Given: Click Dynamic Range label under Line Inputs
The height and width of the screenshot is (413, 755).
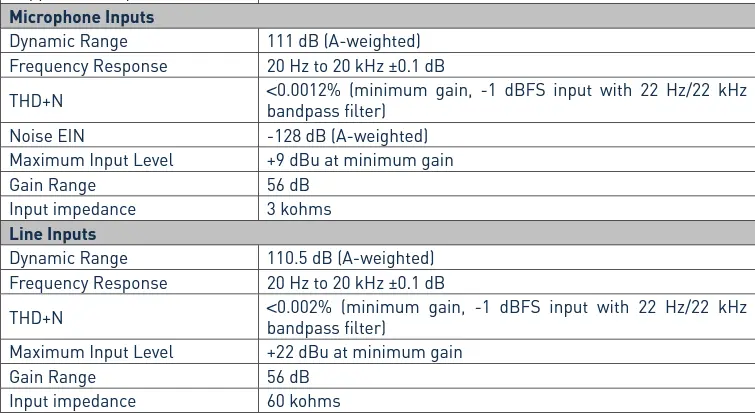Looking at the screenshot, I should pyautogui.click(x=68, y=258).
